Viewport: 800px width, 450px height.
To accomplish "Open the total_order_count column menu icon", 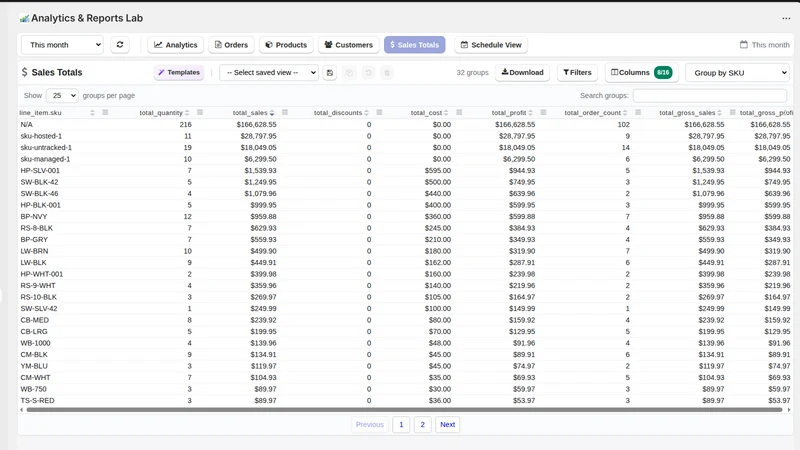I will [638, 112].
